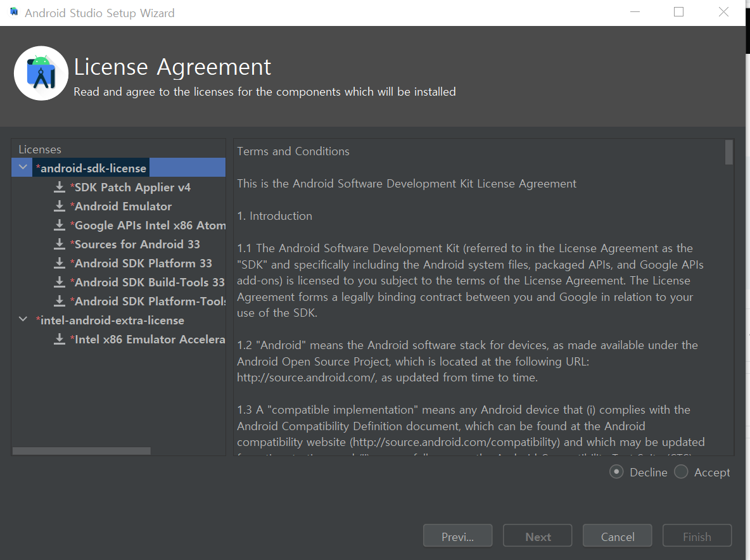Select Android SDK Platform 33 item
This screenshot has height=560, width=750.
coord(141,264)
